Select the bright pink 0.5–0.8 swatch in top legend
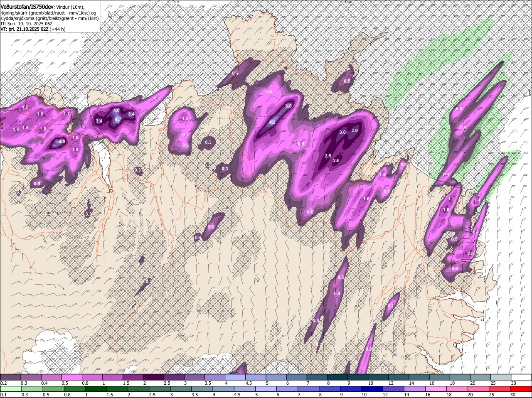Viewport: 532px width, 398px height. [x=71, y=377]
